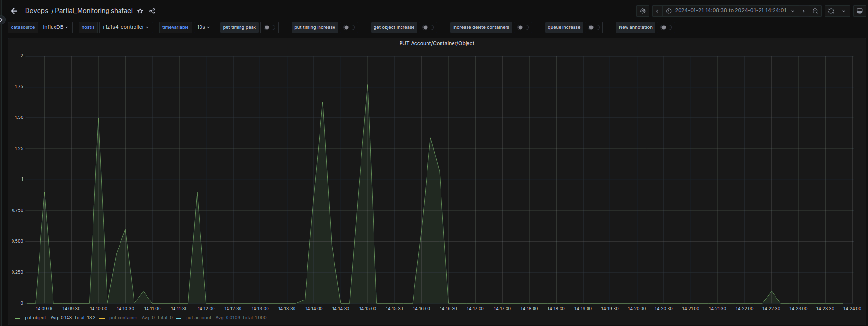Viewport: 868px width, 326px height.
Task: Star the dashboard as favorite
Action: 140,11
